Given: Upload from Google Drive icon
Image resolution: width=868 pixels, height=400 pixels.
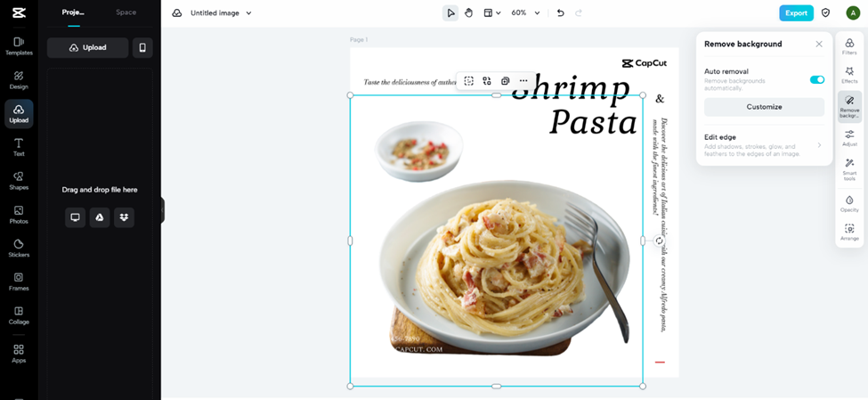Looking at the screenshot, I should pos(100,217).
